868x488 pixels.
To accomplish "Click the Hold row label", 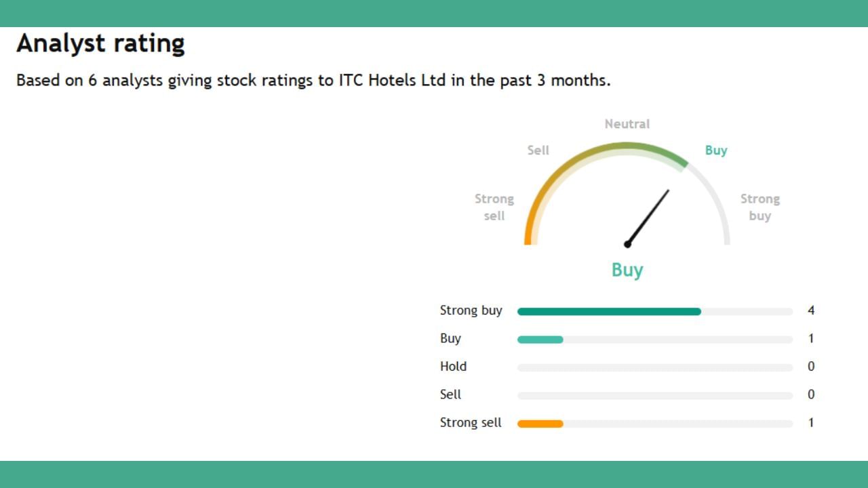I will pos(453,367).
